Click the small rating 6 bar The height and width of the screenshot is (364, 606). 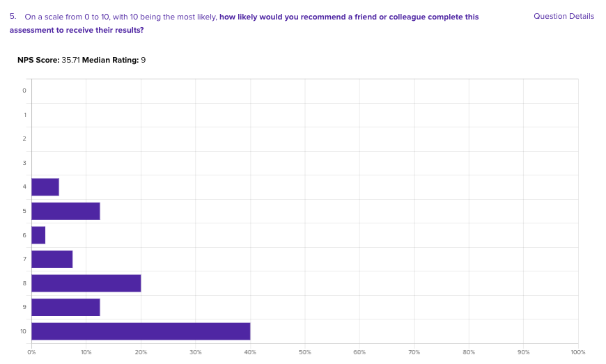pos(38,235)
